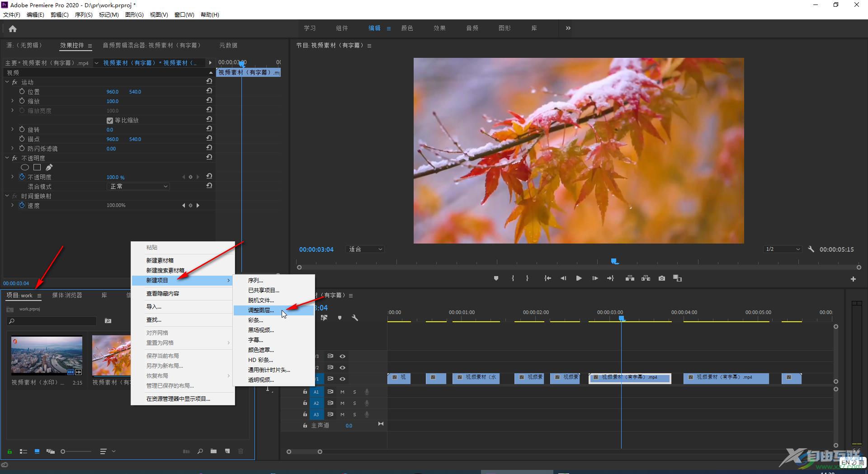Go to In point in program monitor
Viewport: 868px width, 474px height.
[x=547, y=278]
